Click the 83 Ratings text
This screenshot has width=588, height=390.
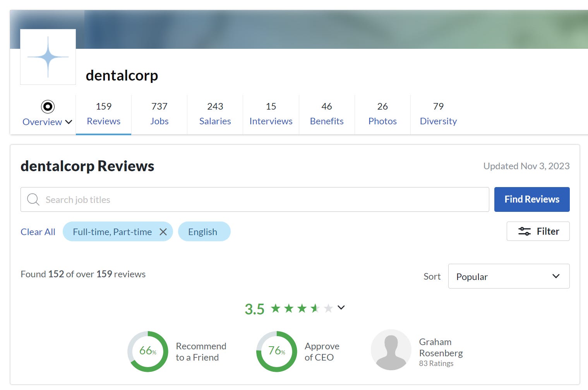pos(436,363)
